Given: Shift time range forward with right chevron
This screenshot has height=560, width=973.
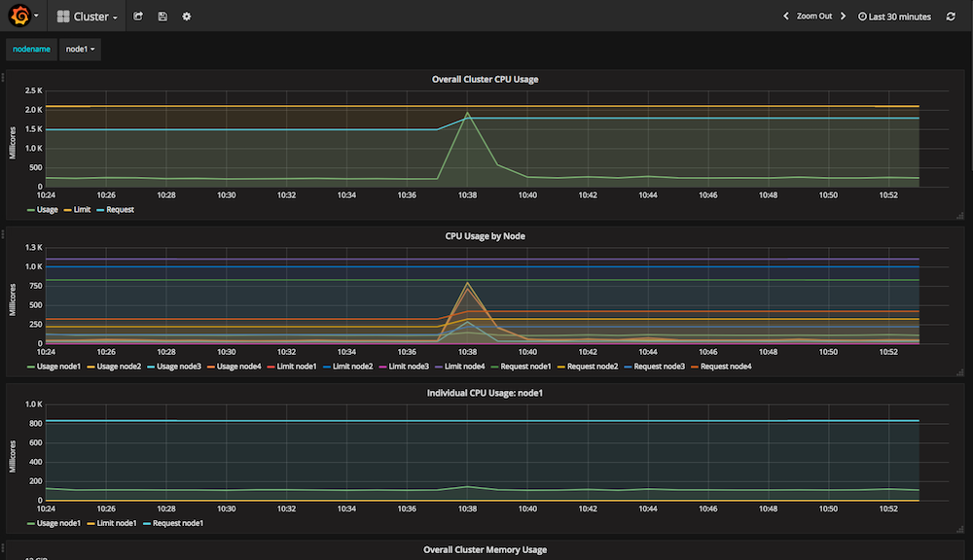Looking at the screenshot, I should [x=844, y=17].
